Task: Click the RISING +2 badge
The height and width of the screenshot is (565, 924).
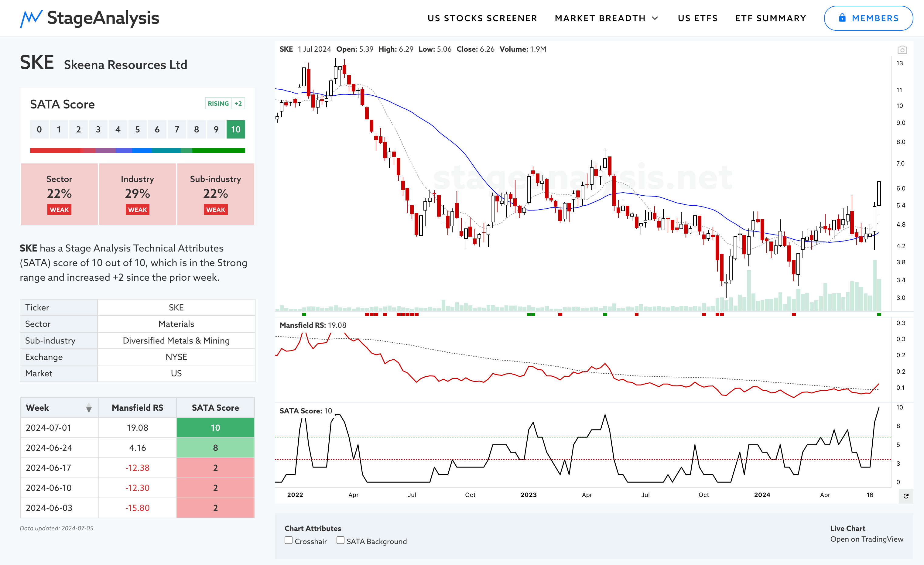Action: [225, 104]
